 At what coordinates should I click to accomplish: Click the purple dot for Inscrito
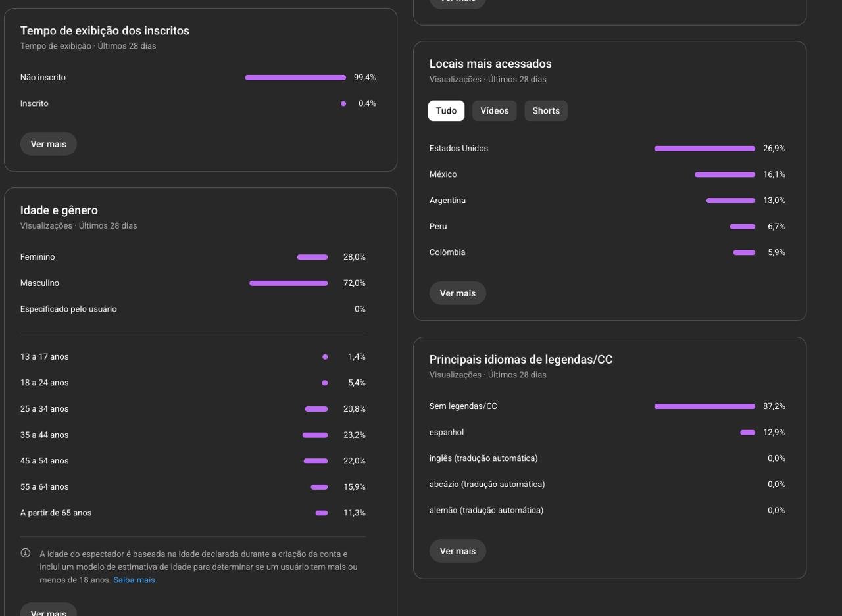343,103
